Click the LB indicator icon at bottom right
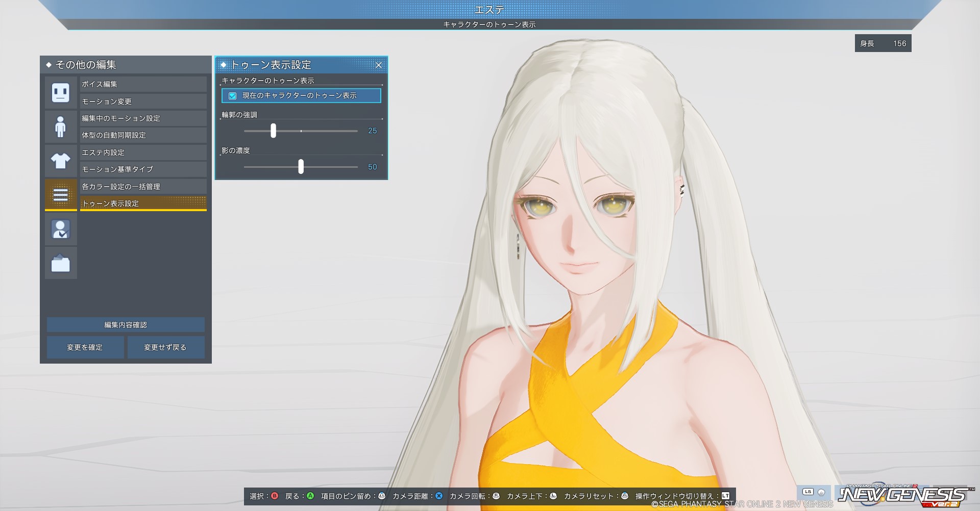 pyautogui.click(x=808, y=492)
